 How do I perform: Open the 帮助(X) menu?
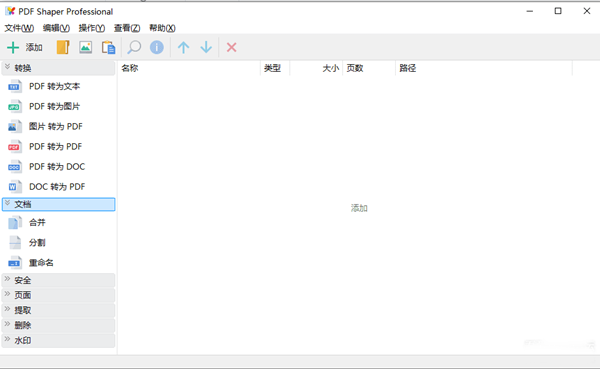(162, 28)
